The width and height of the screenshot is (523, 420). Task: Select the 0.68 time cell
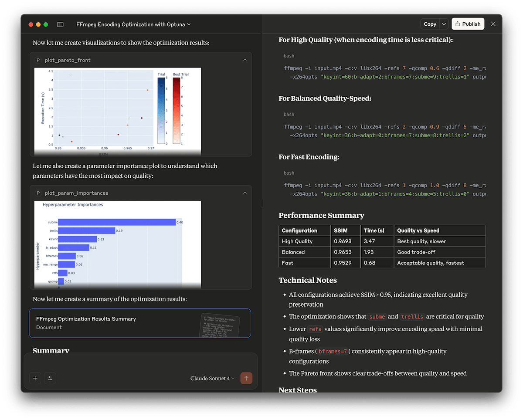tap(378, 263)
